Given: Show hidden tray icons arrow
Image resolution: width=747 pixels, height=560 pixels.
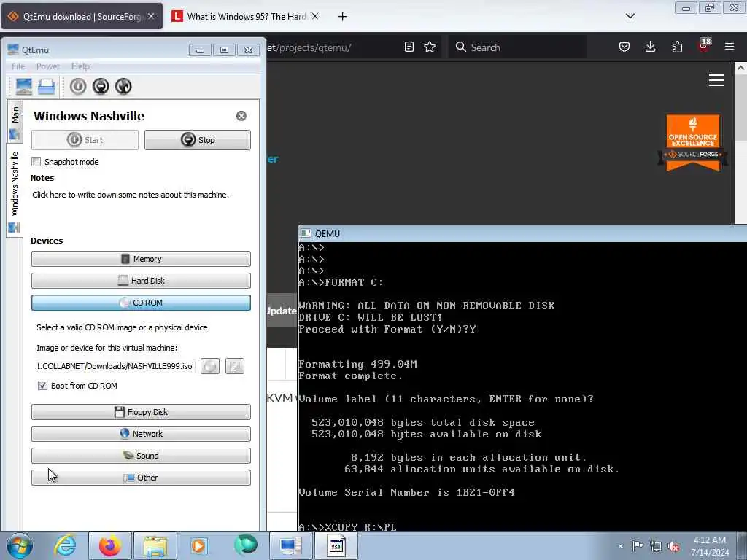Looking at the screenshot, I should coord(620,547).
